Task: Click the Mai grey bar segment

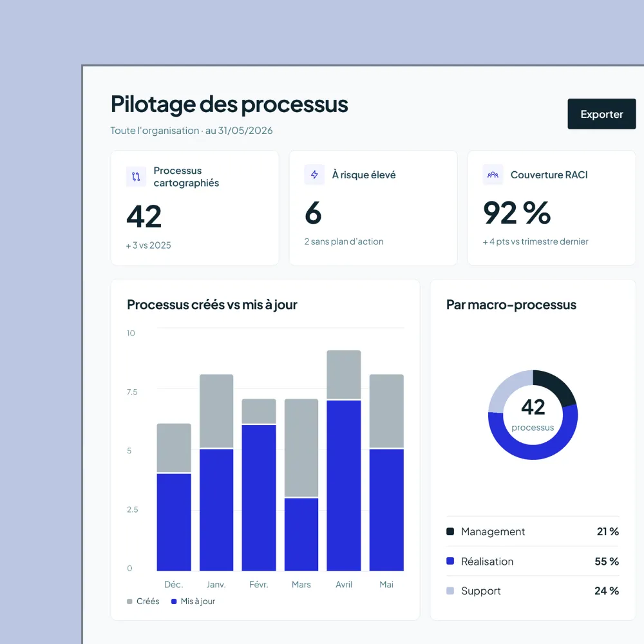Action: (x=386, y=411)
